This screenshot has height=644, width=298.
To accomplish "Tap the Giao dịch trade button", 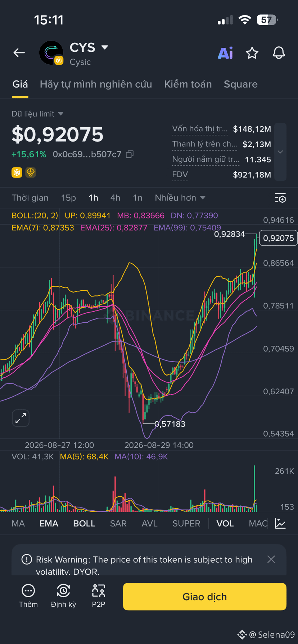I will pyautogui.click(x=205, y=597).
